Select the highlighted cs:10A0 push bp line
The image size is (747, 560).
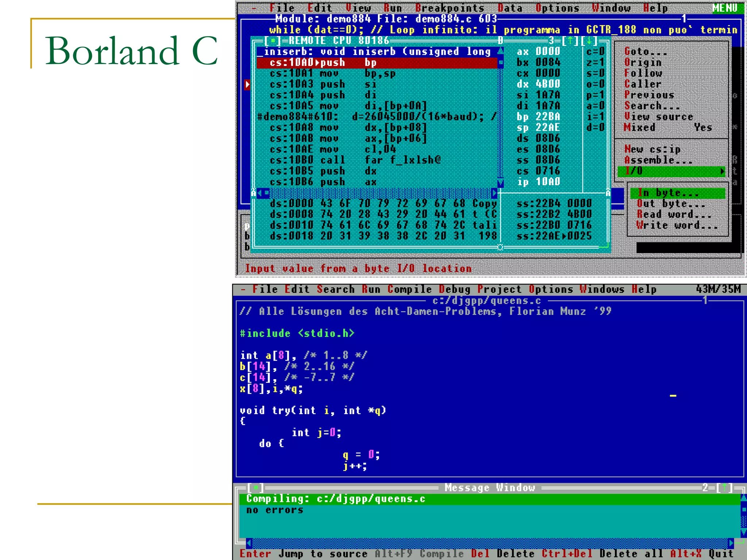pos(377,63)
